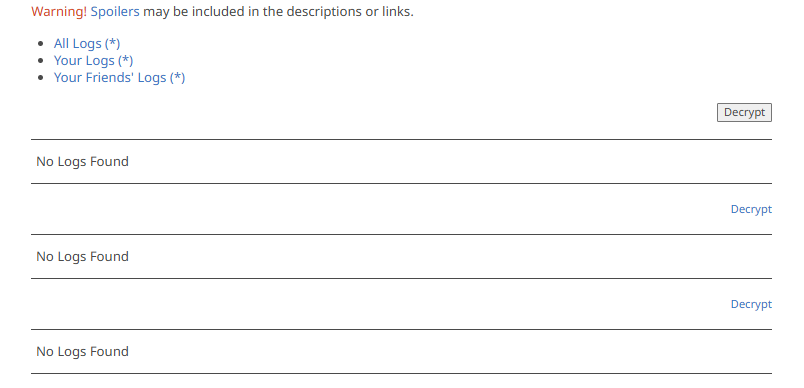Click the red Warning! text
The image size is (804, 388).
point(59,12)
